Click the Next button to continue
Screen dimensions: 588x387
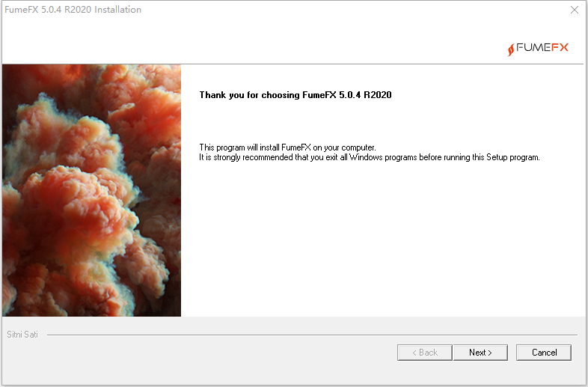click(x=480, y=353)
